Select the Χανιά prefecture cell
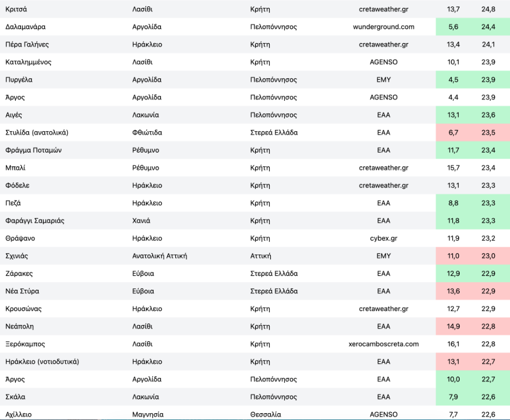This screenshot has height=420, width=510. [x=142, y=220]
